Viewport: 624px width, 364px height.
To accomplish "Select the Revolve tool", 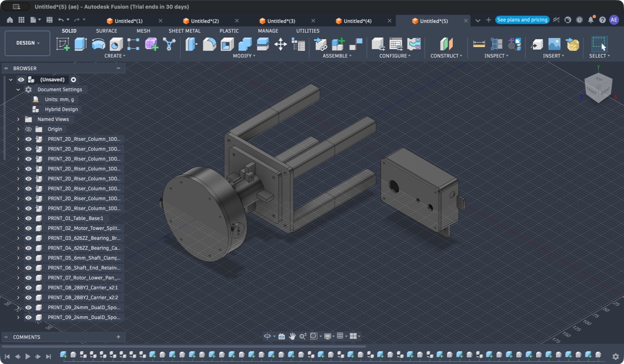I will pos(98,44).
